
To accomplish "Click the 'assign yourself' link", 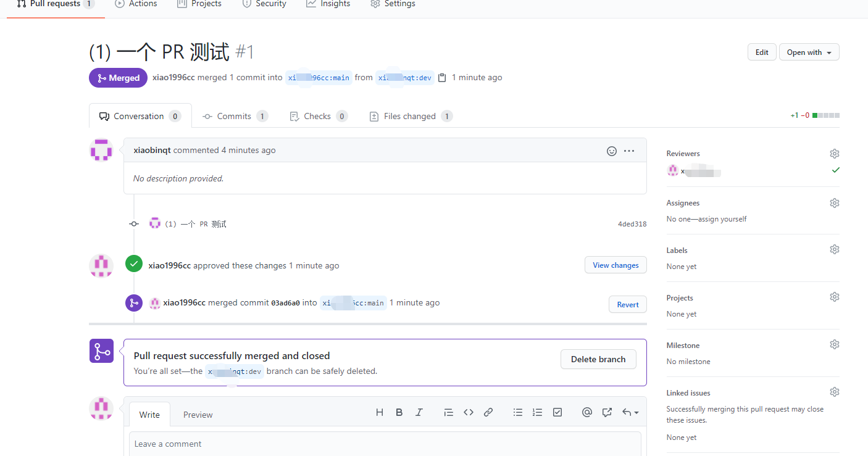I will coord(723,218).
